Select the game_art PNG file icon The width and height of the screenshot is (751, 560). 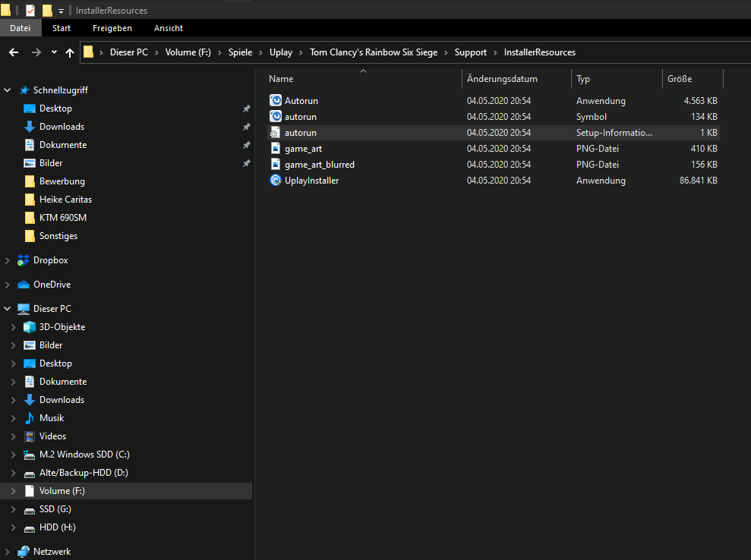click(276, 149)
